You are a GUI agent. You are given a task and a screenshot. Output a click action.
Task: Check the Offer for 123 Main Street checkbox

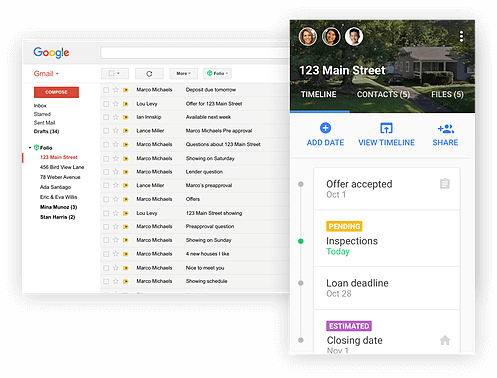coord(106,104)
